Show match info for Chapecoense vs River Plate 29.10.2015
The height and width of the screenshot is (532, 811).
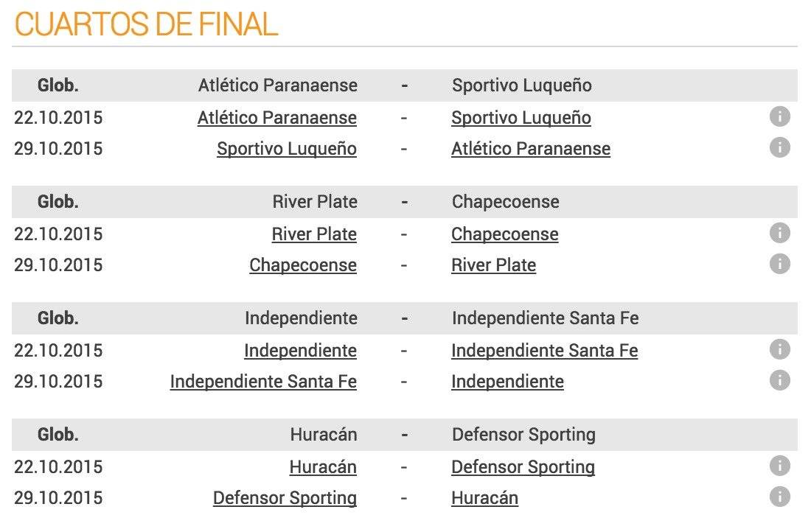click(779, 264)
